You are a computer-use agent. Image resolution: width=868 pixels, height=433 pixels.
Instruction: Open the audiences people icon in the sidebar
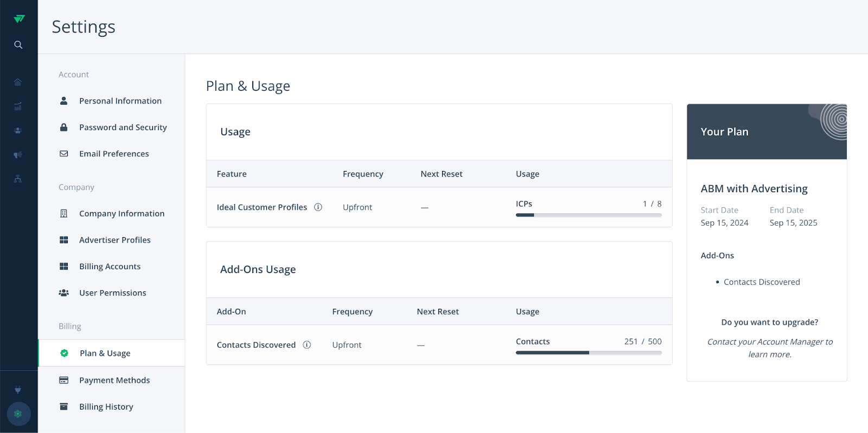coord(18,131)
